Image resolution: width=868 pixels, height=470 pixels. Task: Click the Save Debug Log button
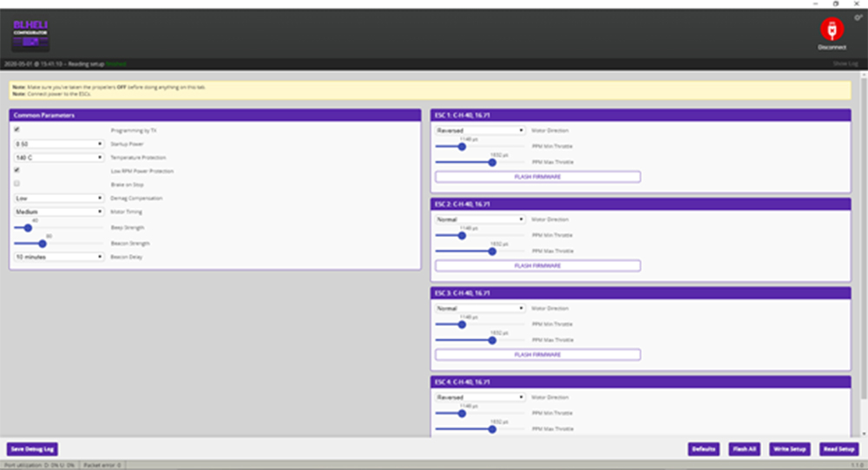coord(33,449)
